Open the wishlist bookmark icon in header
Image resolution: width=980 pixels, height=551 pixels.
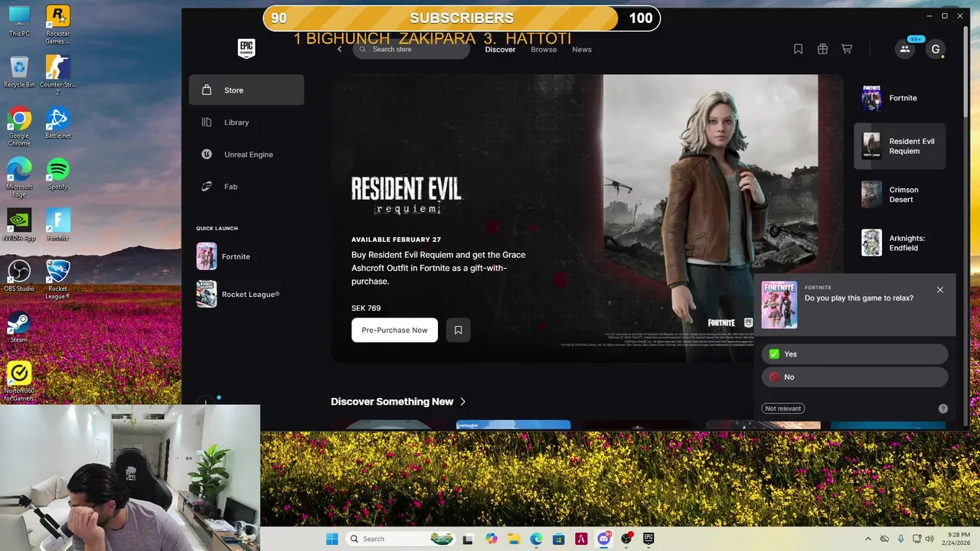798,49
